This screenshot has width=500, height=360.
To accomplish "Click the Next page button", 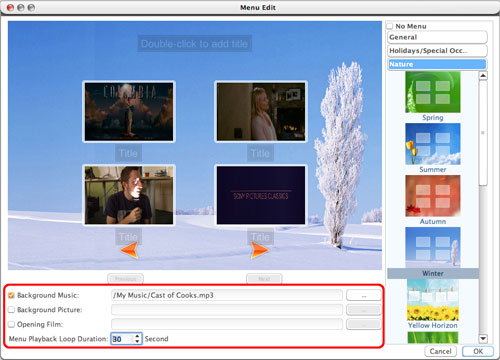I will [x=264, y=279].
